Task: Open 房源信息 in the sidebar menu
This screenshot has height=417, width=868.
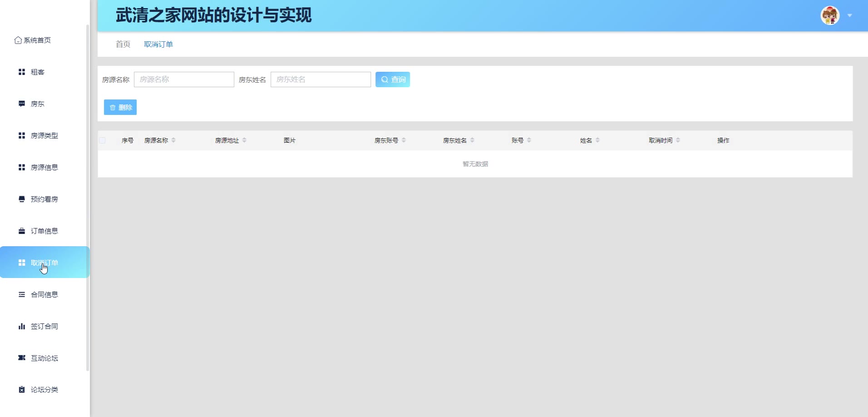Action: 44,168
